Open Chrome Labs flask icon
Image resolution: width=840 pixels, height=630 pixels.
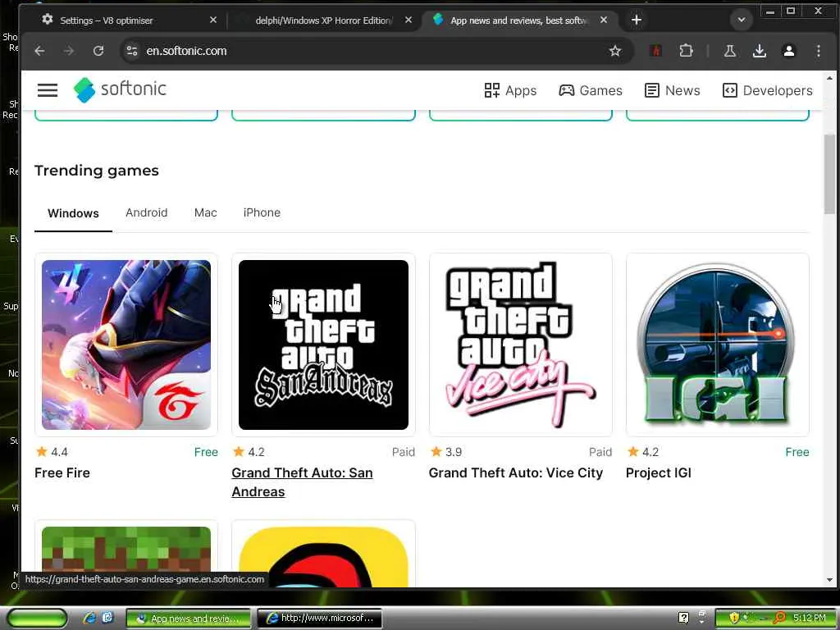click(x=729, y=51)
